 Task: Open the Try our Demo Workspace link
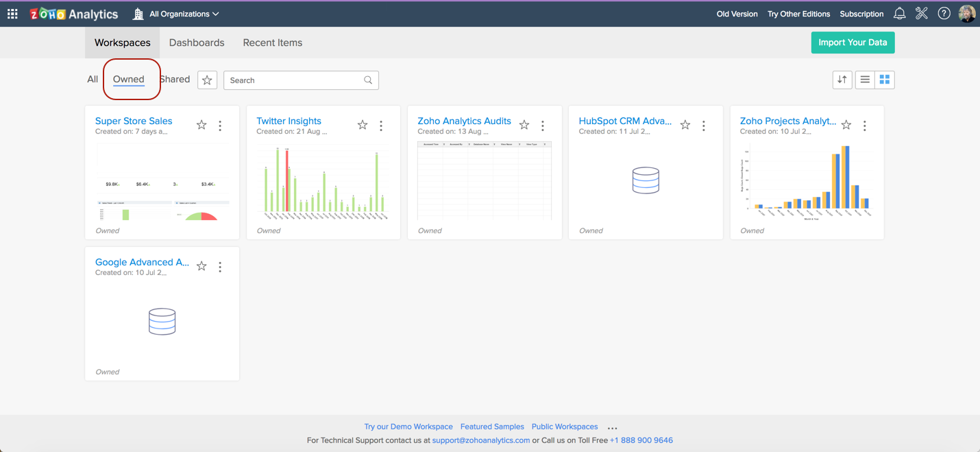(x=408, y=427)
